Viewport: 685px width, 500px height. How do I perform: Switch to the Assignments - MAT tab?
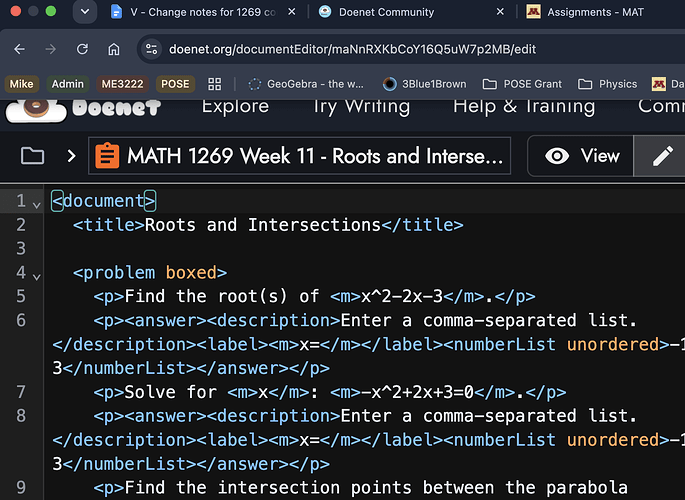595,12
